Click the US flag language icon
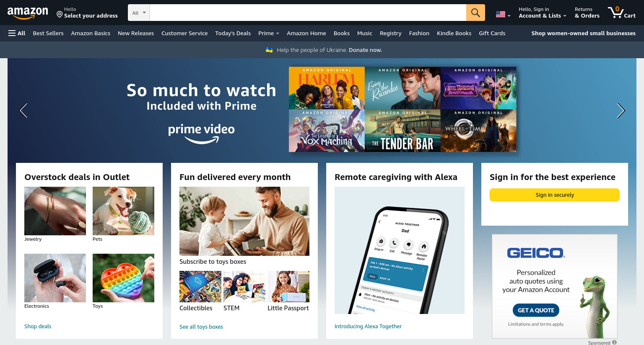The width and height of the screenshot is (644, 345). 501,14
